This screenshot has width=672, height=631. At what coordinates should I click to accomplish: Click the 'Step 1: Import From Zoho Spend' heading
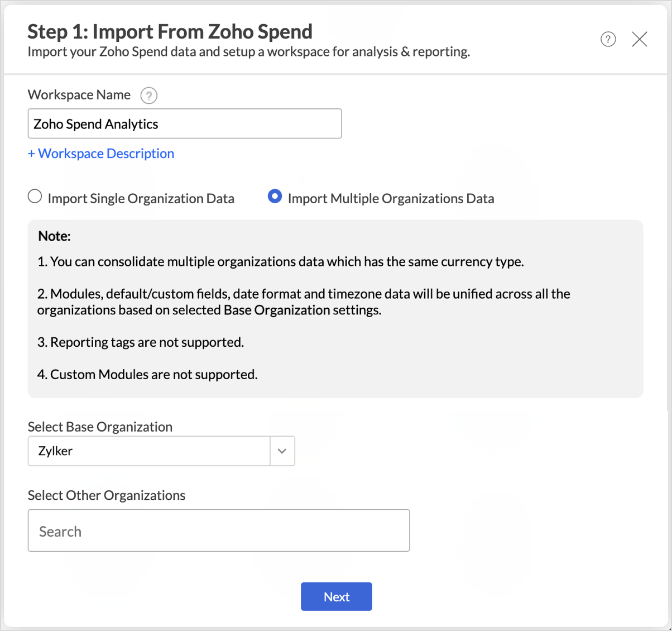coord(170,32)
